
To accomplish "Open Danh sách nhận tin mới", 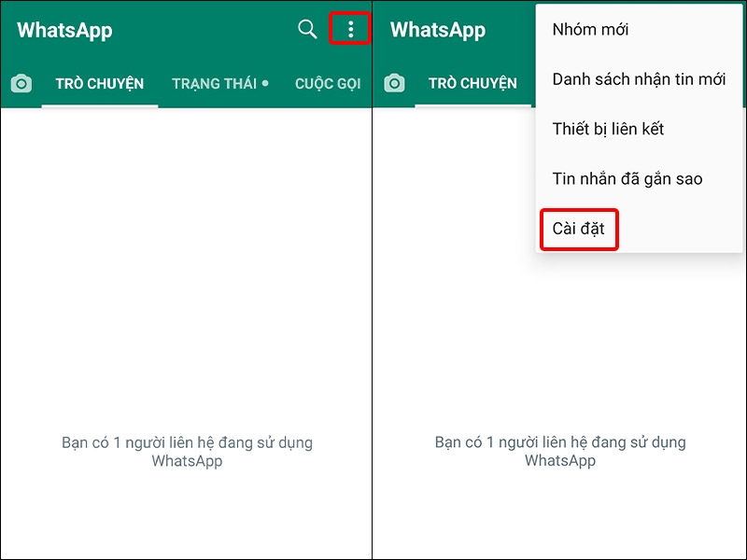I will coord(641,79).
